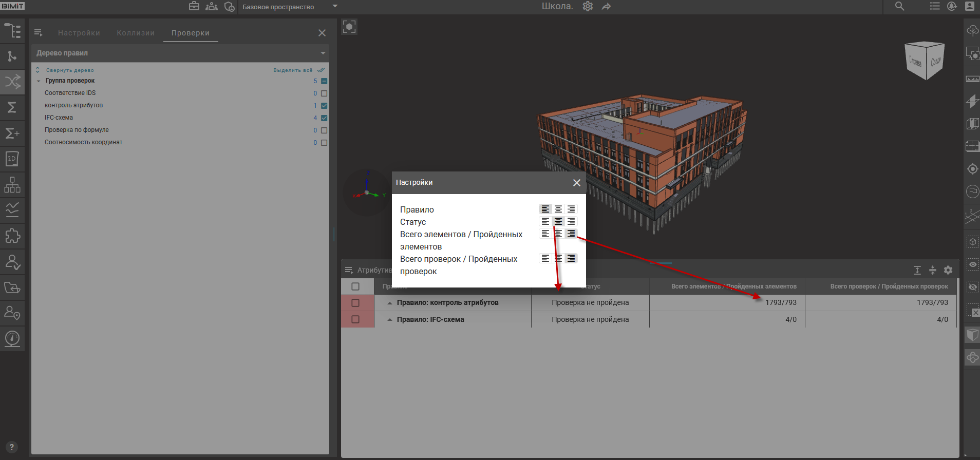980x460 pixels.
Task: Click the collapse rows icon in table toolbar
Action: [933, 270]
